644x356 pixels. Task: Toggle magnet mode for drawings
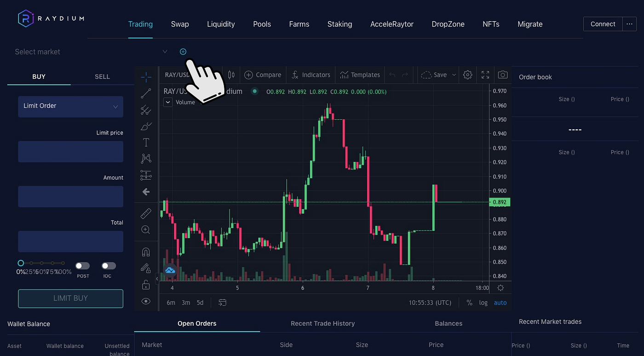pyautogui.click(x=146, y=252)
